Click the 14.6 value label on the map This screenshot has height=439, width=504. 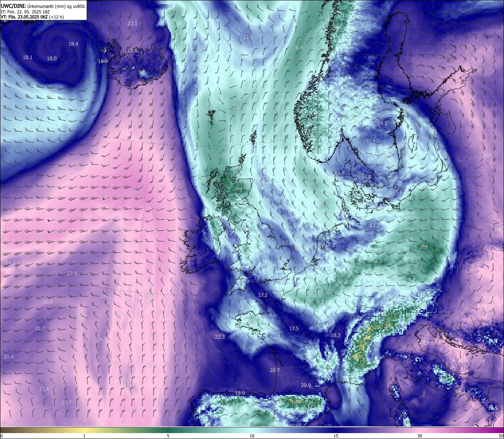point(397,192)
